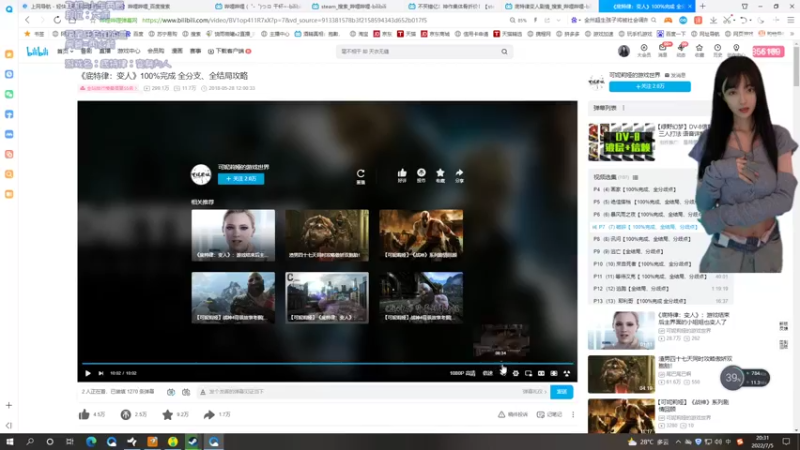Click the replay icon on end screen
The image size is (800, 450).
coord(361,176)
